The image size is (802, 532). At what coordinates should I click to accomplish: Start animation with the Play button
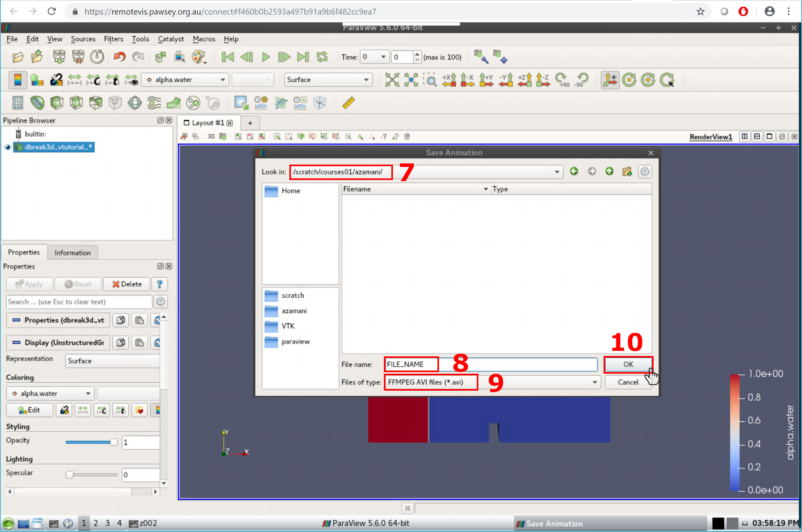point(266,57)
